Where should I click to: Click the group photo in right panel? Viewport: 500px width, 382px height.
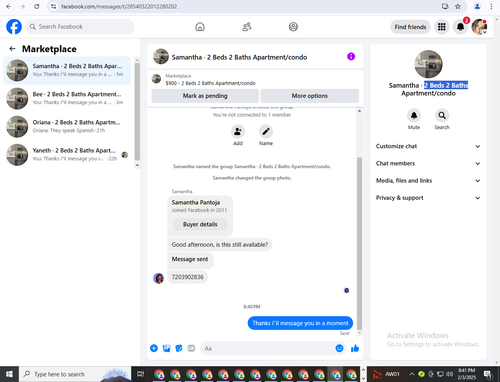428,64
